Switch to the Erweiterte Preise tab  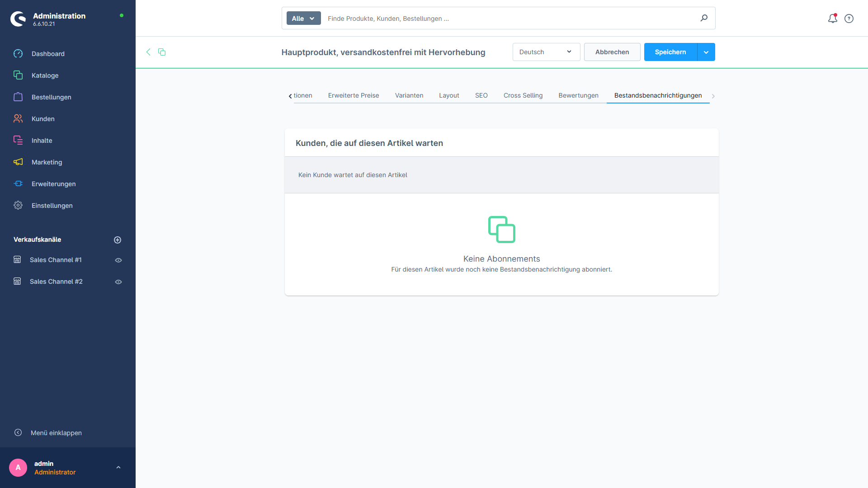(354, 95)
